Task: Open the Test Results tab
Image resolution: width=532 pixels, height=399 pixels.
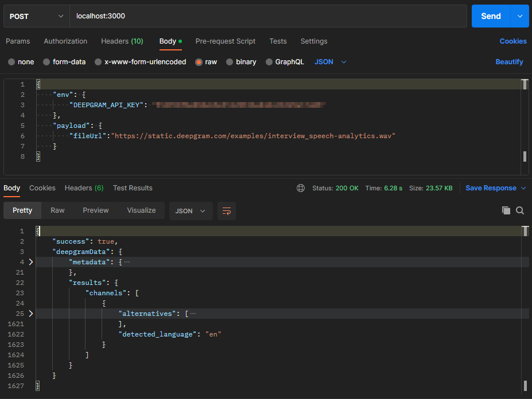Action: pyautogui.click(x=133, y=188)
